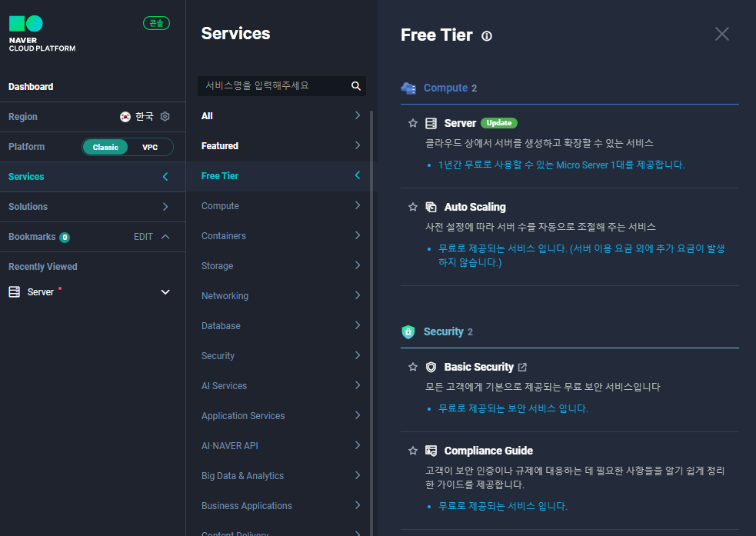Click the Update badge next to Server
The height and width of the screenshot is (536, 756).
coord(499,123)
